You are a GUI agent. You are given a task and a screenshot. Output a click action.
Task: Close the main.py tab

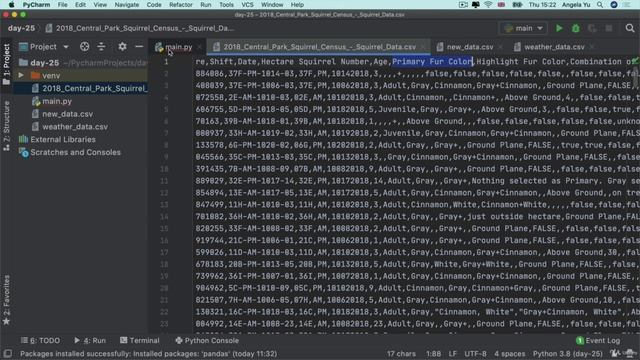(x=199, y=47)
